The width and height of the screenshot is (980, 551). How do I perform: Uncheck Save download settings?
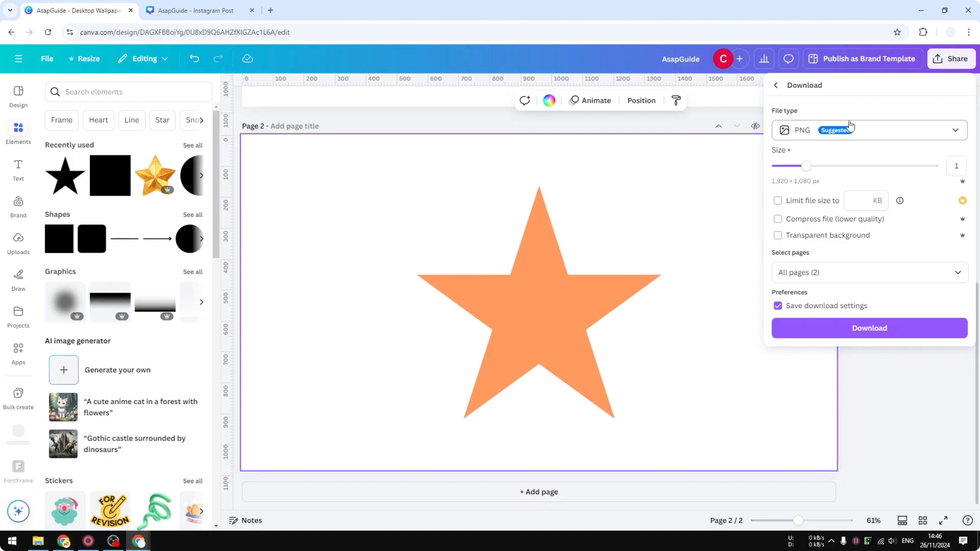point(778,305)
